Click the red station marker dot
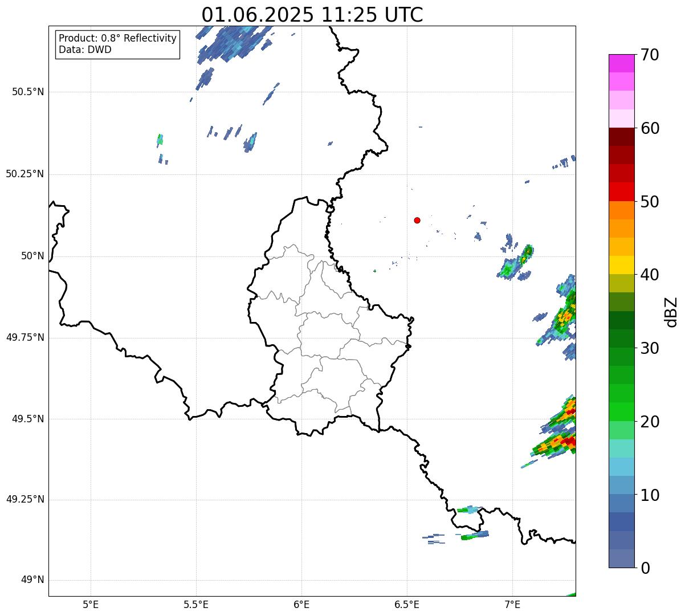Screen dimensions: 685x616 coord(417,220)
